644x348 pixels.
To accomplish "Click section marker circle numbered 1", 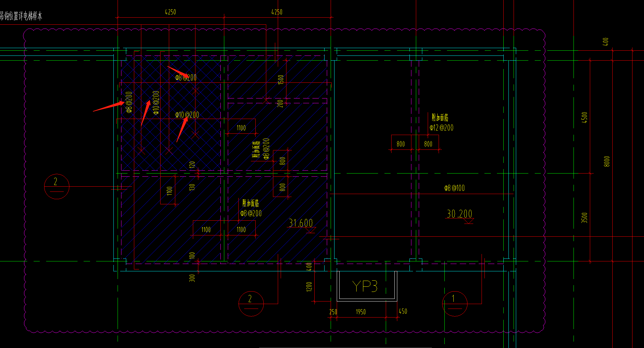I will pyautogui.click(x=455, y=303).
